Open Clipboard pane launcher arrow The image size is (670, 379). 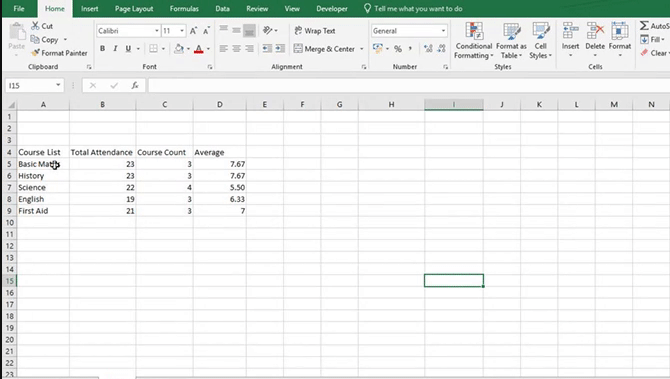89,67
